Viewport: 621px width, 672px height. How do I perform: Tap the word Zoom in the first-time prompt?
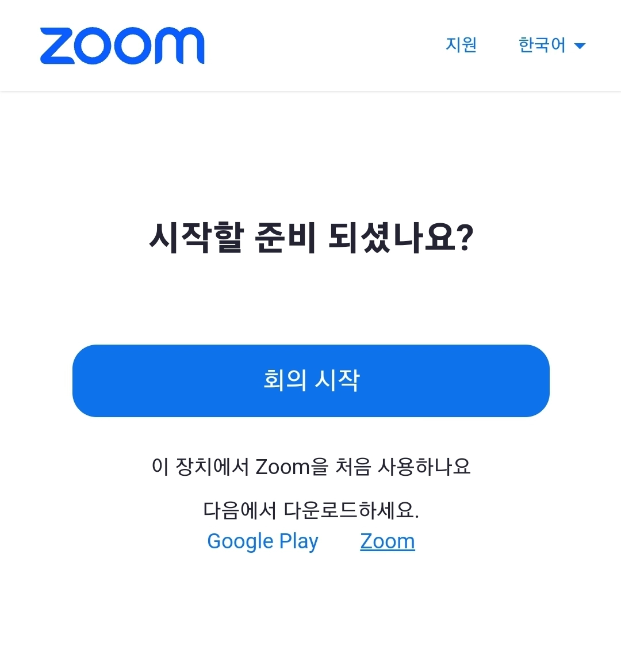tap(282, 467)
